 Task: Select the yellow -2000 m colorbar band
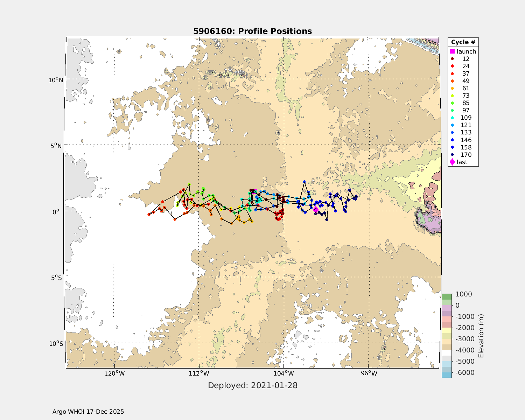(x=447, y=330)
